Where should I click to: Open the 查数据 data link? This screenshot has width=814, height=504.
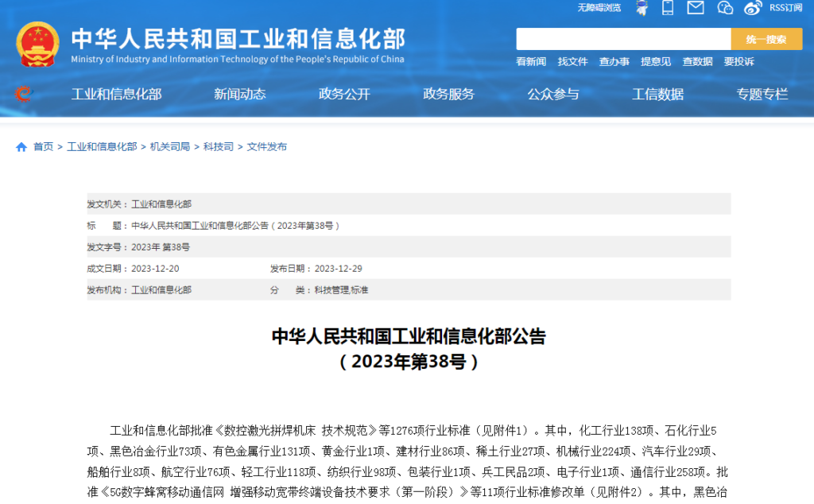pos(696,61)
